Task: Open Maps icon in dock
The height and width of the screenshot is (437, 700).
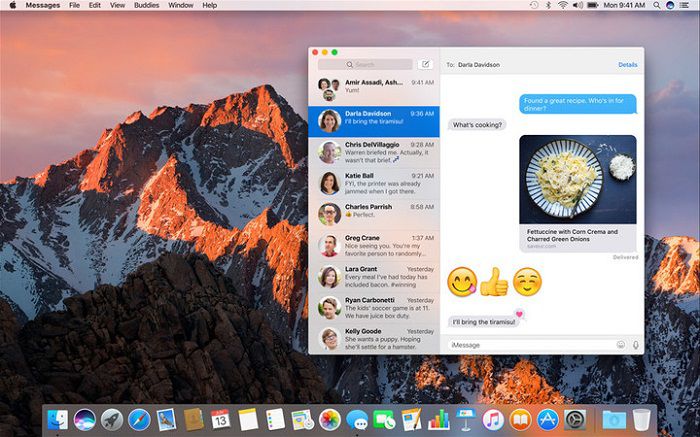Action: 302,420
